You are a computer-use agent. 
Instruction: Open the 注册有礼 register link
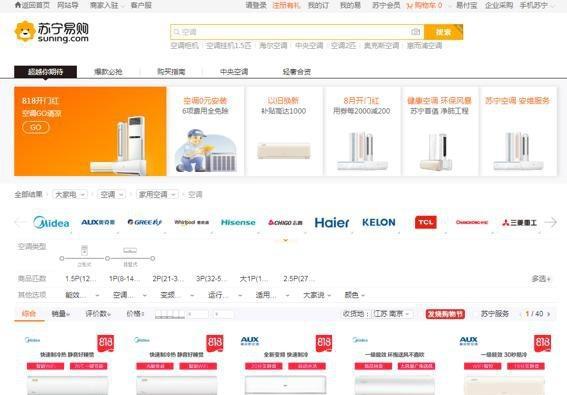click(286, 5)
